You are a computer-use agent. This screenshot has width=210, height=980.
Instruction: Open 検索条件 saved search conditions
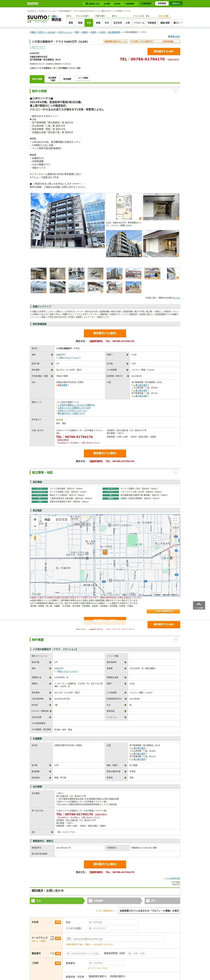click(130, 3)
